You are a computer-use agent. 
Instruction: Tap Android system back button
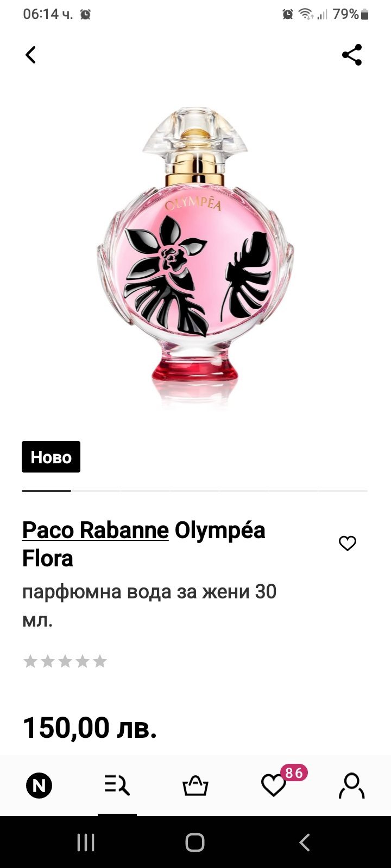(305, 843)
